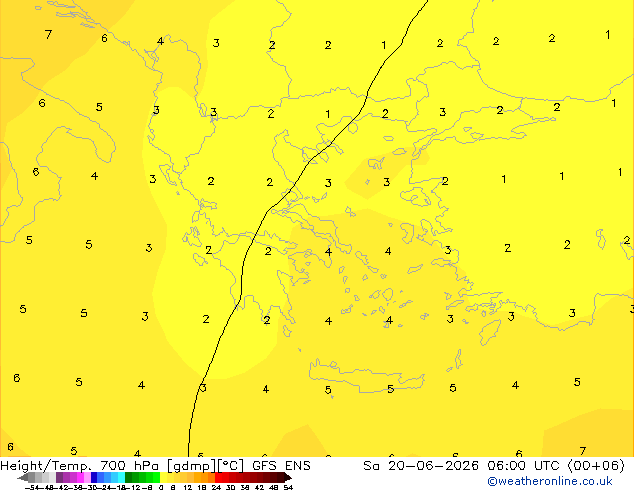634x490 pixels.
Task: Click the cyan legend swatch
Action: (x=122, y=477)
